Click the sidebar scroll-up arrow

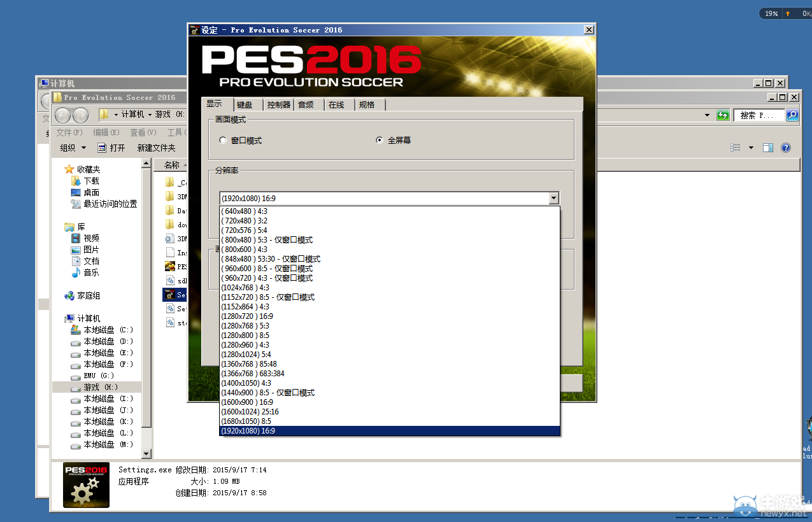[146, 164]
